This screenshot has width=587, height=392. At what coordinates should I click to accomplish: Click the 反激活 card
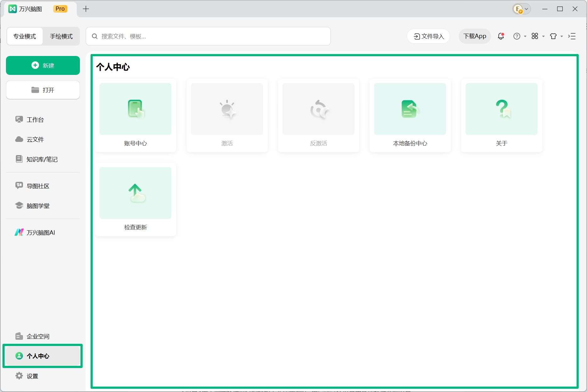point(319,115)
